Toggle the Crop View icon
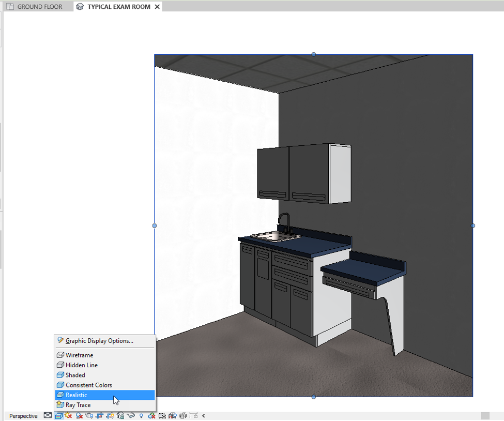This screenshot has width=504, height=421. [x=100, y=415]
